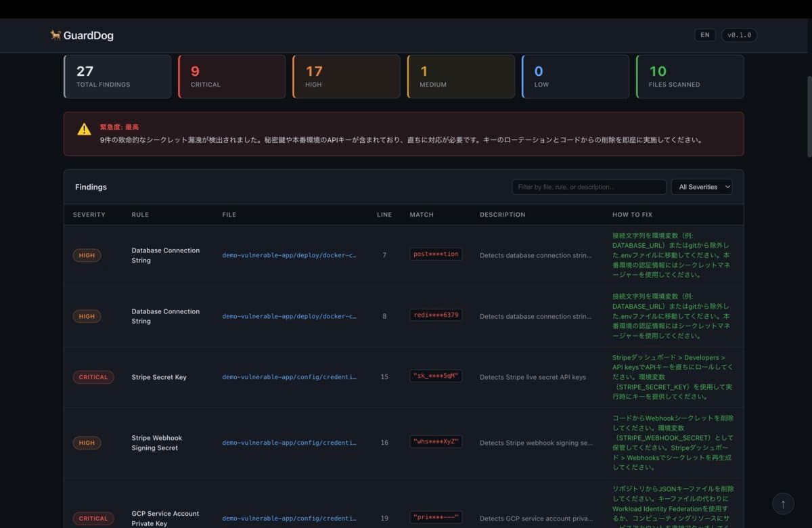Select the Low count card

(575, 76)
